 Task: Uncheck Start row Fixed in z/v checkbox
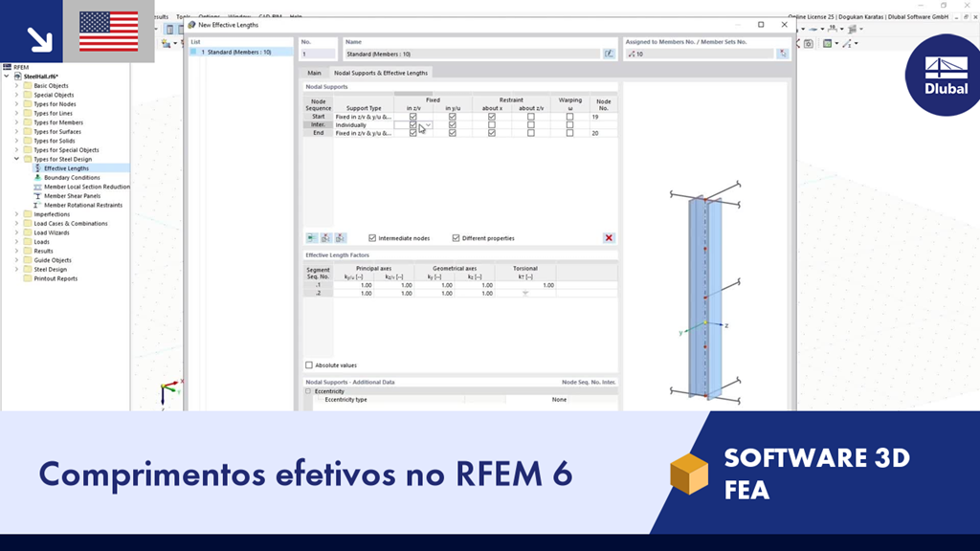click(412, 117)
